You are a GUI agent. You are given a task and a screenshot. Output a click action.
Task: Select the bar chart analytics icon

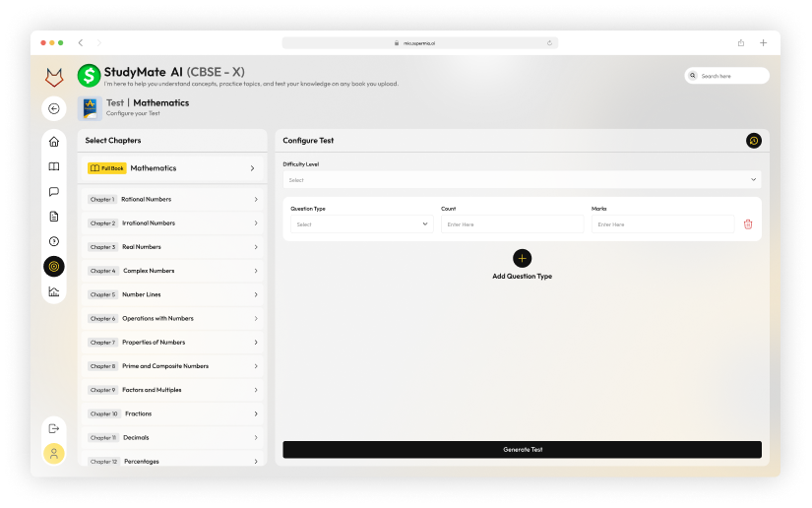click(x=54, y=291)
